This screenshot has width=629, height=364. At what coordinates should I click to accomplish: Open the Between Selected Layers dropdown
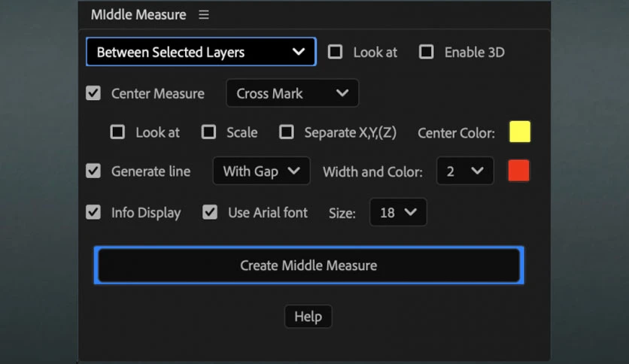point(201,52)
